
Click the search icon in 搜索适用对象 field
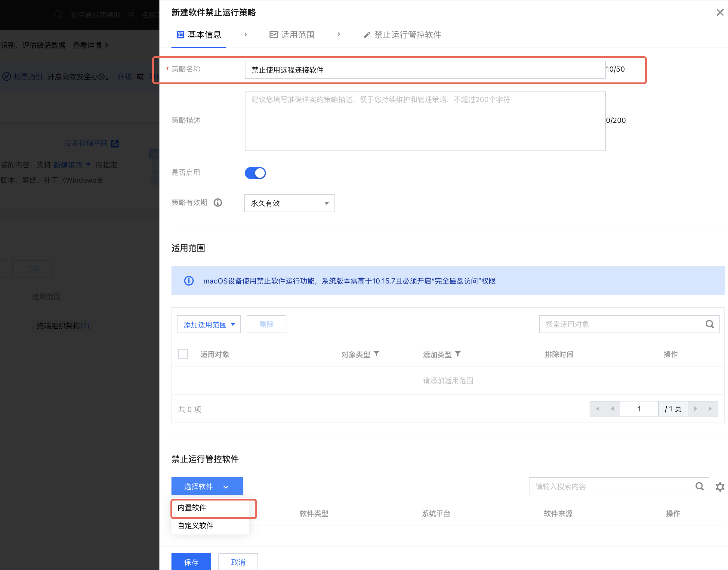pos(710,324)
